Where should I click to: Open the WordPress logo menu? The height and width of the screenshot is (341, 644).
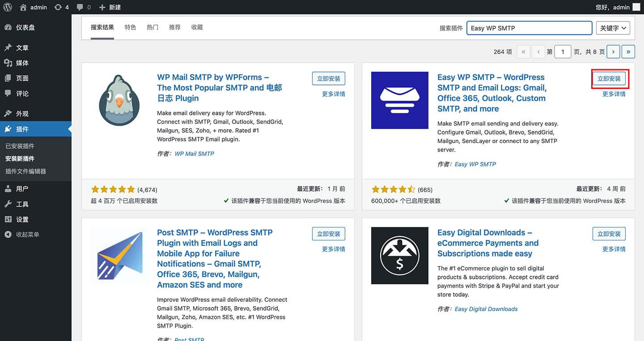point(8,7)
